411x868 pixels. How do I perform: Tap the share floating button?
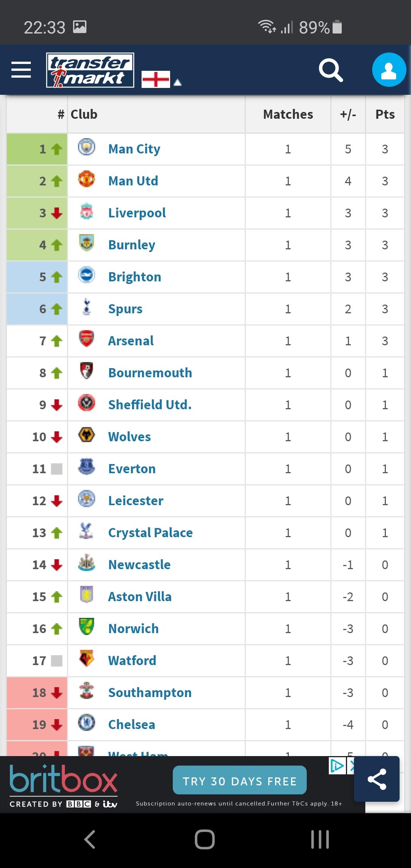pos(377,779)
